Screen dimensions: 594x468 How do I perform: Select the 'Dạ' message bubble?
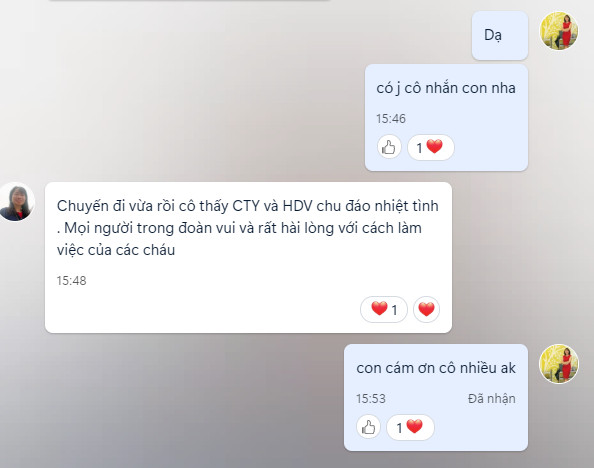[500, 35]
